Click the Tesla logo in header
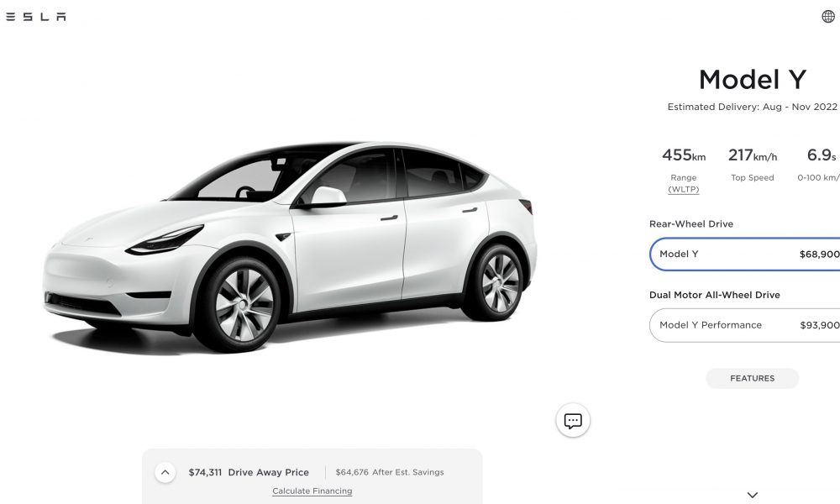Screen dimensions: 840x504 pos(34,17)
